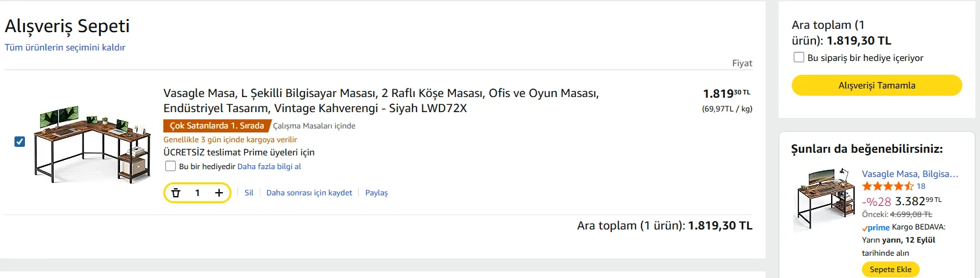Increase quantity with the plus icon
The image size is (980, 278).
point(219,193)
